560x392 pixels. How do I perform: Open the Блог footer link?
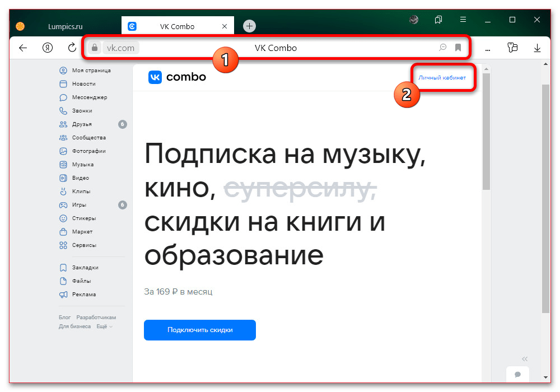click(x=64, y=318)
